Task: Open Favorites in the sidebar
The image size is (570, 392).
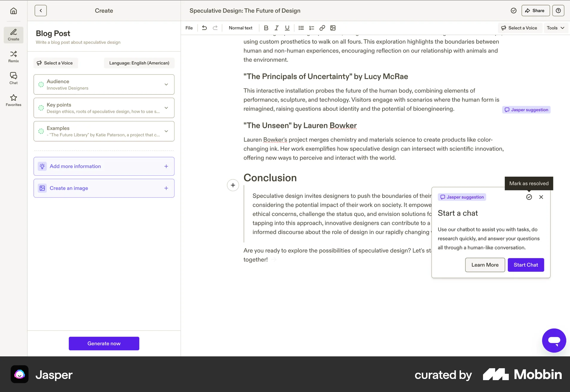Action: pyautogui.click(x=13, y=100)
